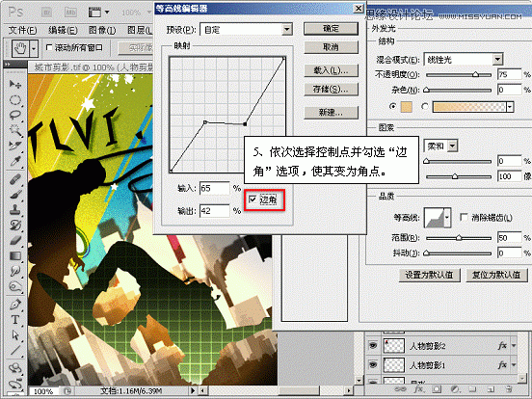Expand effects of 人物剪影2 layer
The width and height of the screenshot is (532, 399).
[x=514, y=346]
